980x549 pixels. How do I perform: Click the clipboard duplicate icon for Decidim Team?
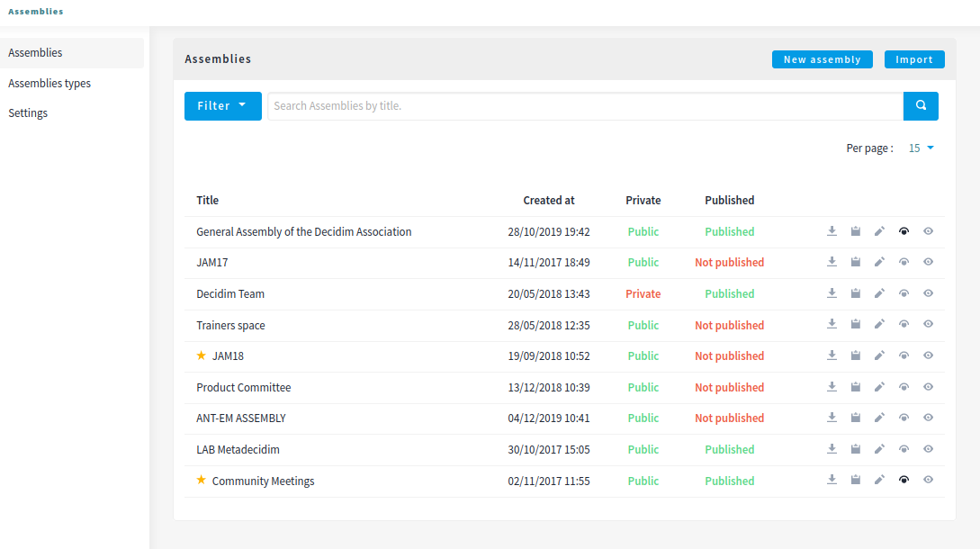click(x=856, y=293)
